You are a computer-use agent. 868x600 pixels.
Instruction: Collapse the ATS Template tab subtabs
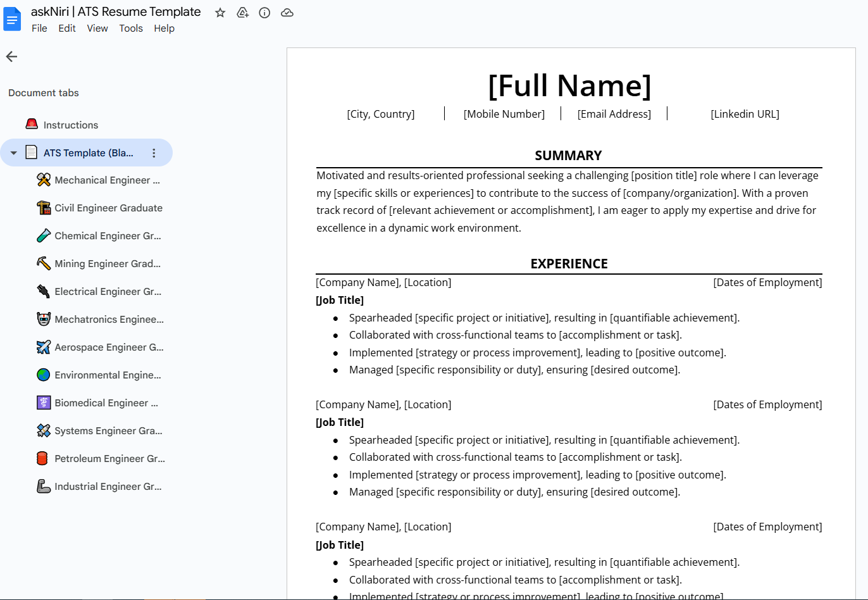13,153
